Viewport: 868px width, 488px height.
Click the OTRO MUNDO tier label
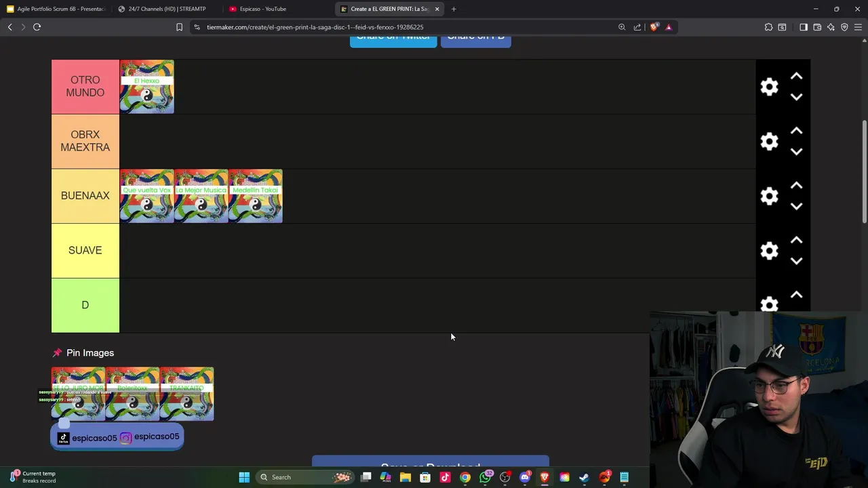click(x=85, y=87)
